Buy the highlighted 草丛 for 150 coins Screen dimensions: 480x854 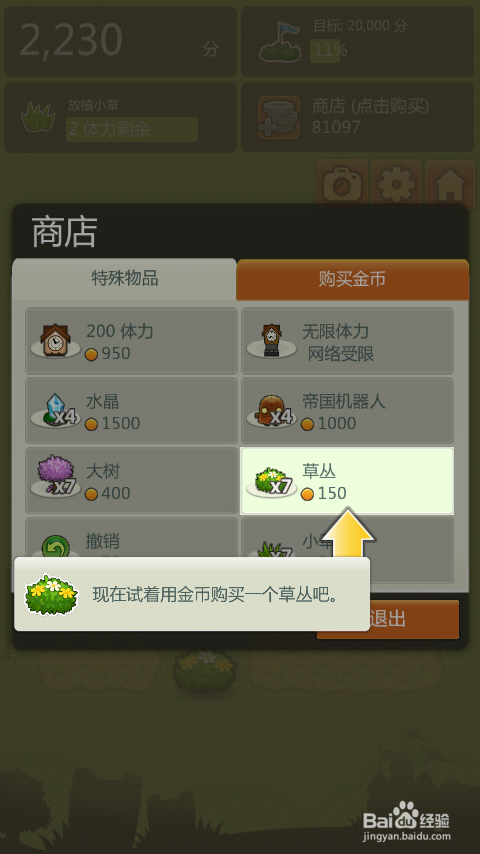point(347,481)
